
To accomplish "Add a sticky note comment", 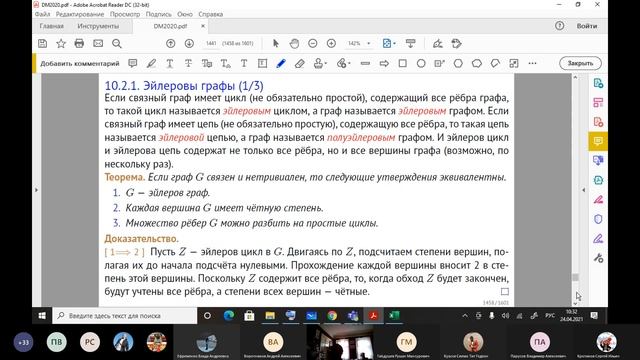I will [x=133, y=63].
